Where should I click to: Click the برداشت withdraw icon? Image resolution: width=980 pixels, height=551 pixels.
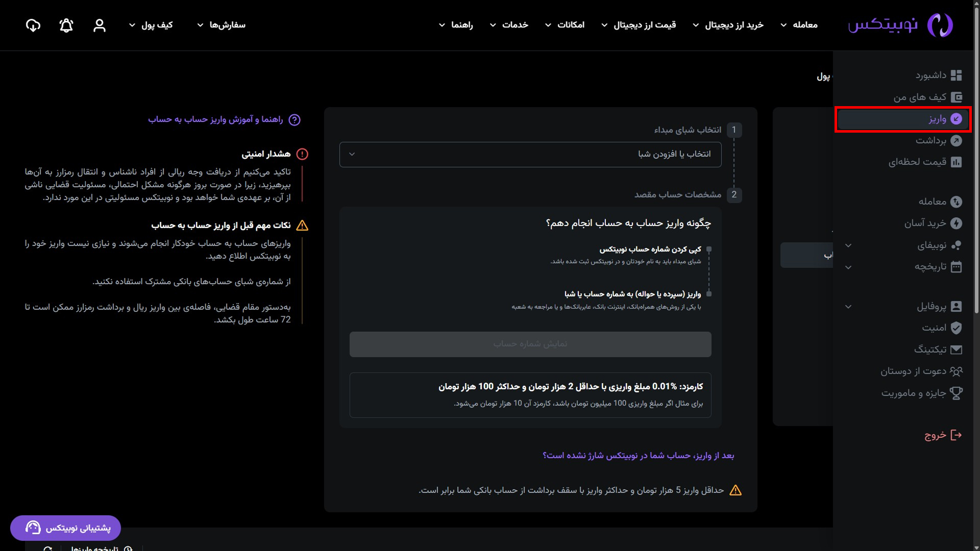click(957, 140)
